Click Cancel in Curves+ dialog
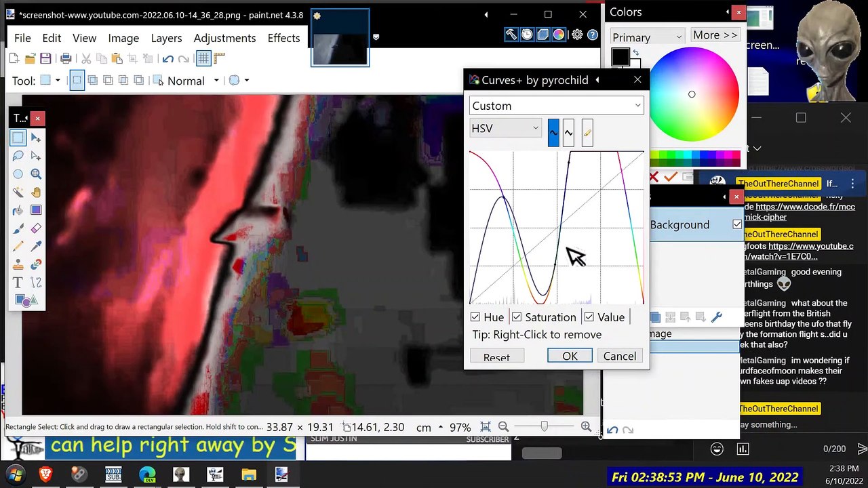This screenshot has width=868, height=488. (x=620, y=356)
